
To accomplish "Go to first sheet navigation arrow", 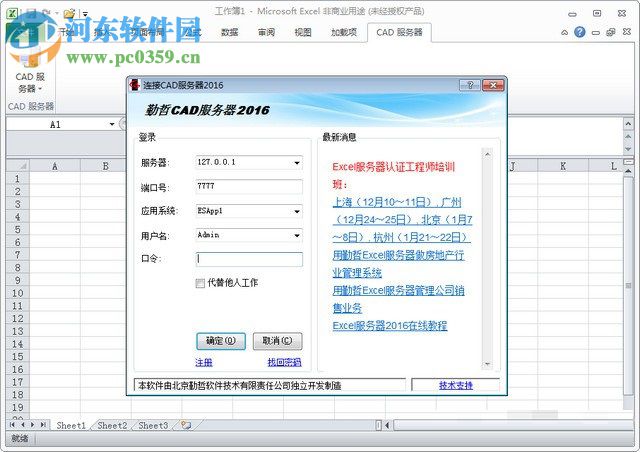I will (12, 425).
